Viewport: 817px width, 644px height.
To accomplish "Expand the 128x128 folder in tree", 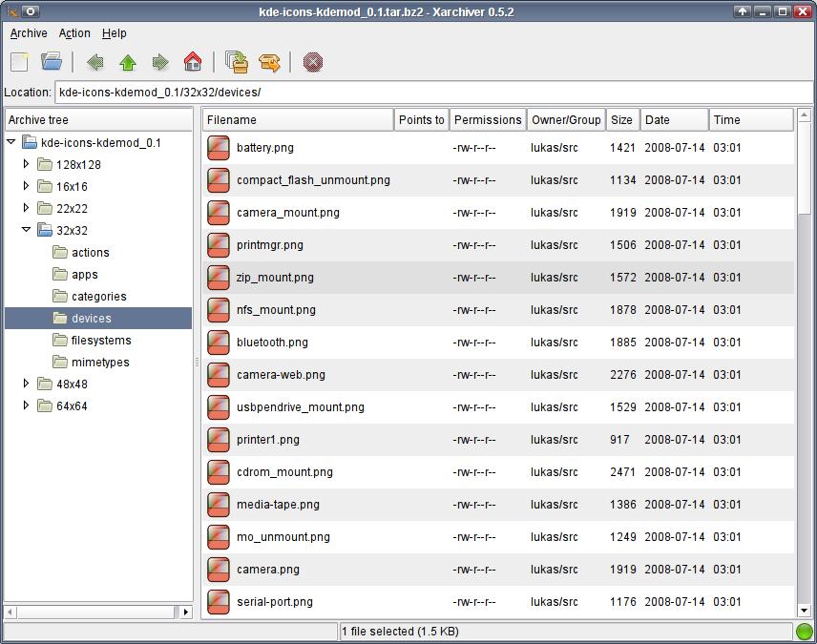I will click(x=27, y=164).
